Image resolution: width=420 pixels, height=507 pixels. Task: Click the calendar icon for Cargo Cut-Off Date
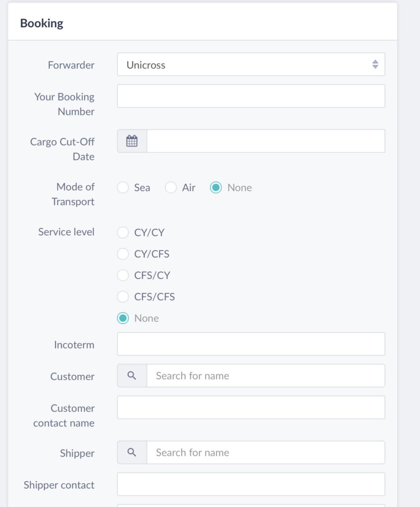tap(132, 141)
